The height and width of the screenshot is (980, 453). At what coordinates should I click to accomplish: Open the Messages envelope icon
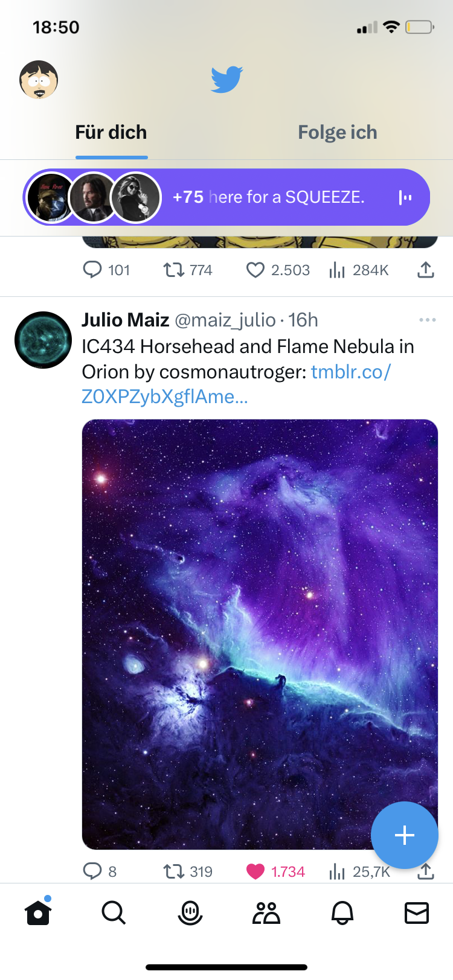pos(416,913)
